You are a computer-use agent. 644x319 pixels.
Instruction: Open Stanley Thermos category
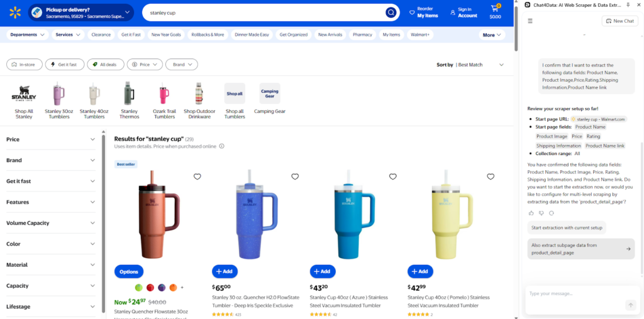[x=130, y=102]
